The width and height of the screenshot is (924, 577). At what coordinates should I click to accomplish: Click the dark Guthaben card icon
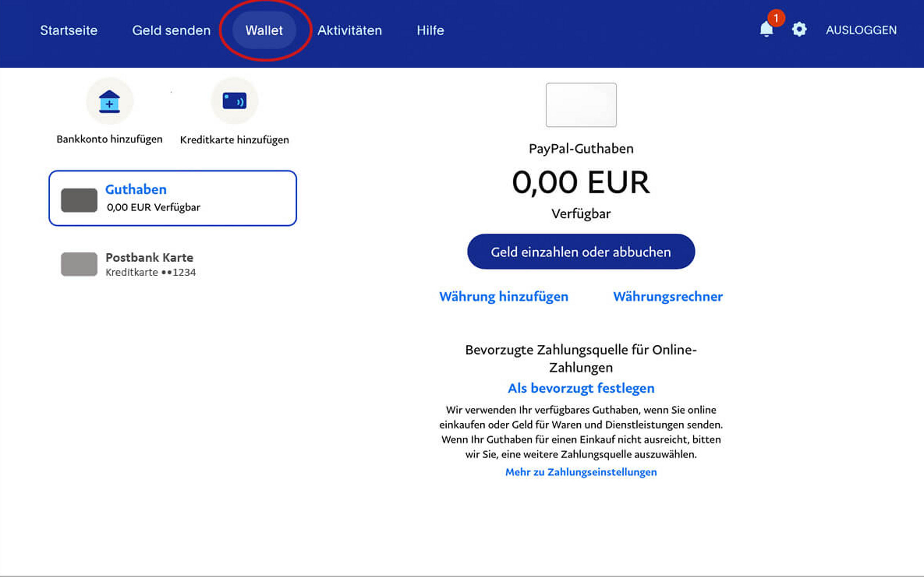(x=79, y=200)
